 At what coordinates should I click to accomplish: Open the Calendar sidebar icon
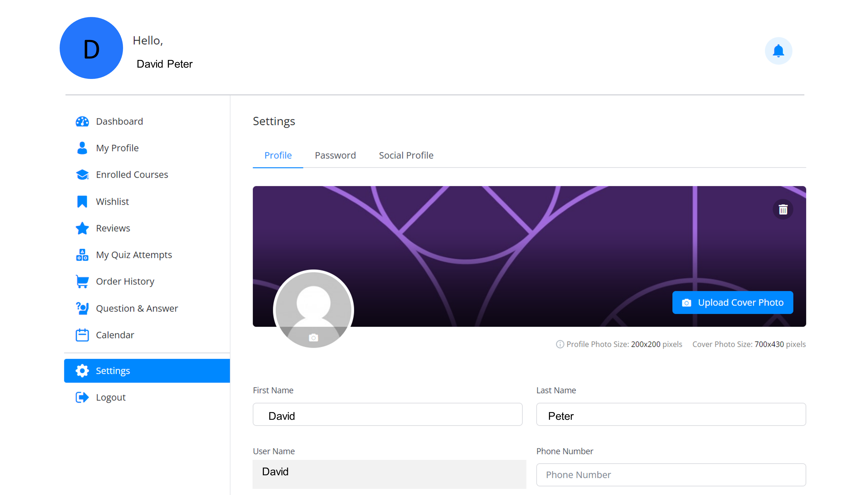click(82, 335)
